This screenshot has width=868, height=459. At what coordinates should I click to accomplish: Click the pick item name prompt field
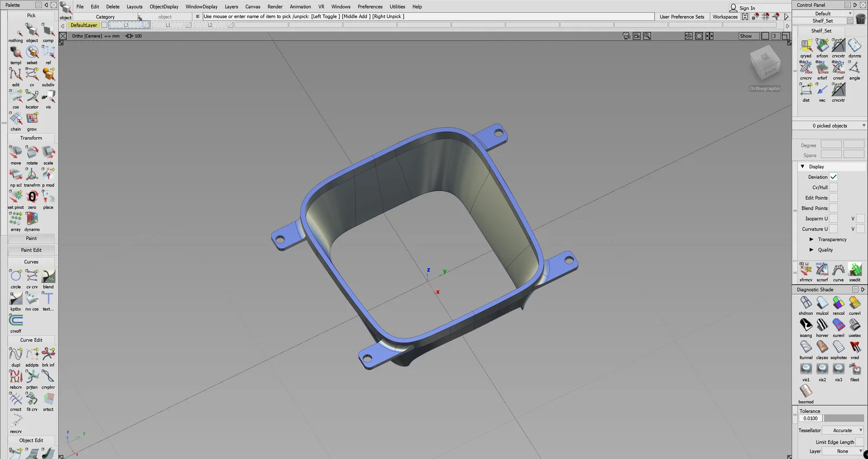click(429, 17)
